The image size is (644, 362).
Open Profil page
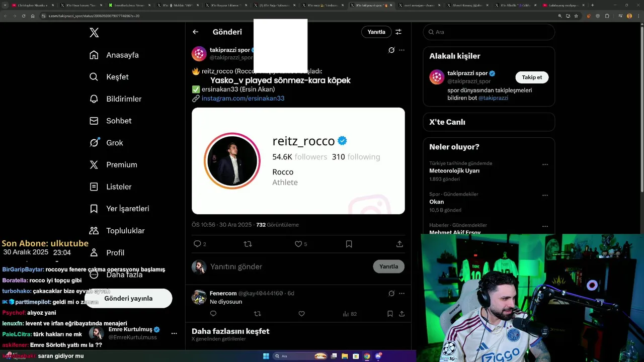pos(107,252)
